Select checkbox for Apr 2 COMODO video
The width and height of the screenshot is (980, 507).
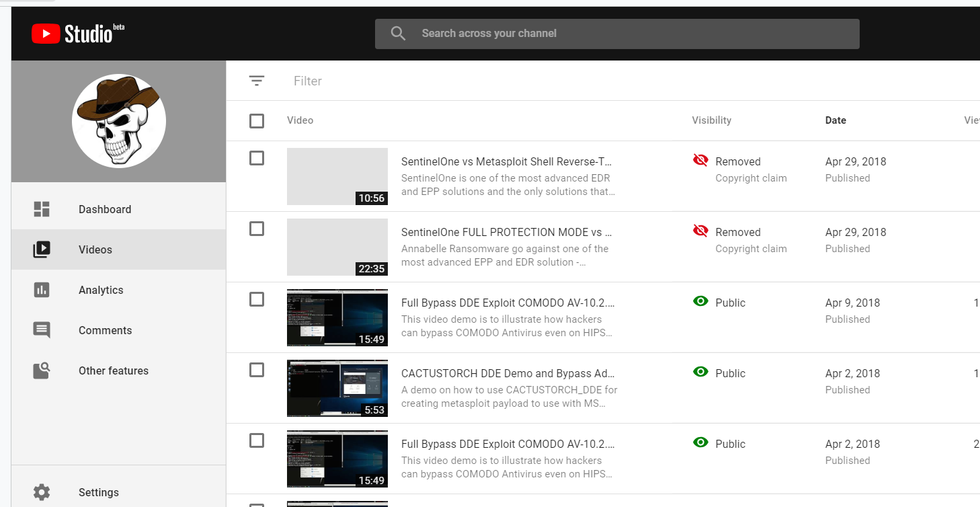click(257, 440)
